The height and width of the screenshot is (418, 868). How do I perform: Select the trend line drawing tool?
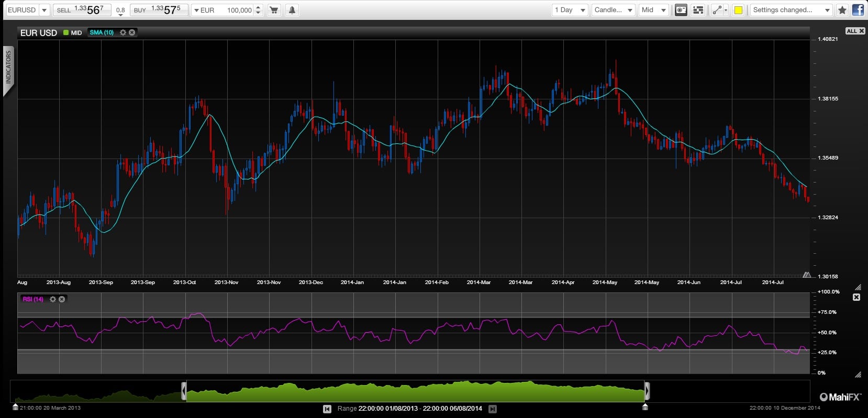[x=717, y=10]
